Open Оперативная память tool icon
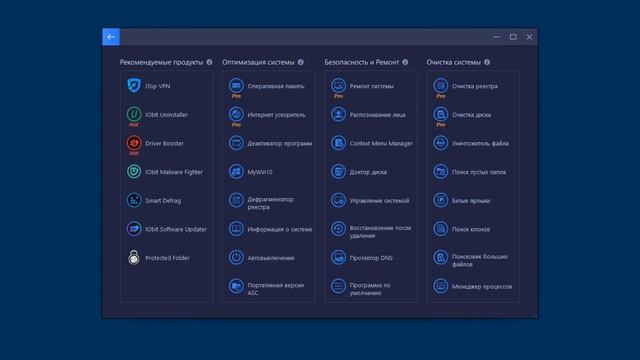This screenshot has width=640, height=360. tap(236, 86)
